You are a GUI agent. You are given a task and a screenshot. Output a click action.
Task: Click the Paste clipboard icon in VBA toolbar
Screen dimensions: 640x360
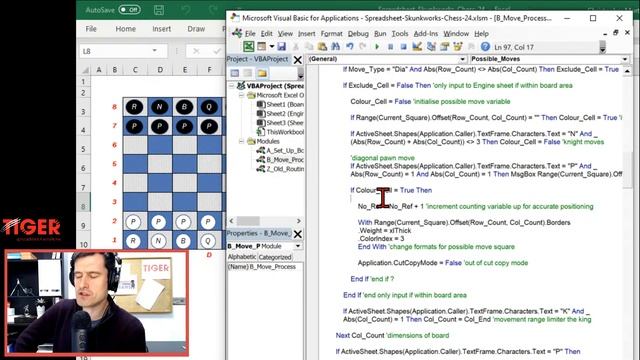click(322, 47)
